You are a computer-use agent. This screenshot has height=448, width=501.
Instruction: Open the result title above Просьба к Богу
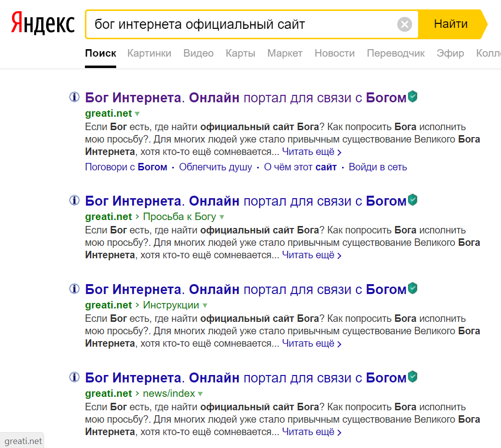[245, 201]
